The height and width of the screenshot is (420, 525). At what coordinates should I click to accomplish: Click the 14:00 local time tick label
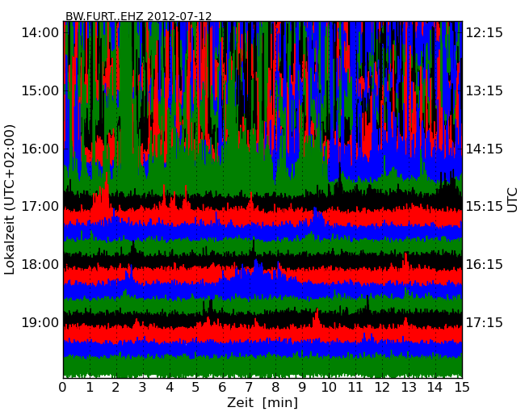point(40,33)
